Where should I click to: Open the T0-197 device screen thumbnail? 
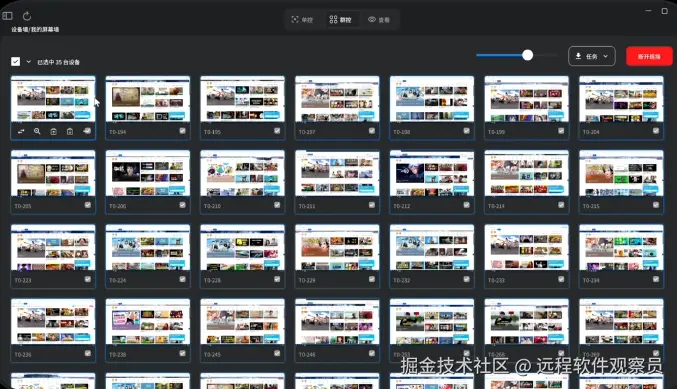pyautogui.click(x=337, y=99)
